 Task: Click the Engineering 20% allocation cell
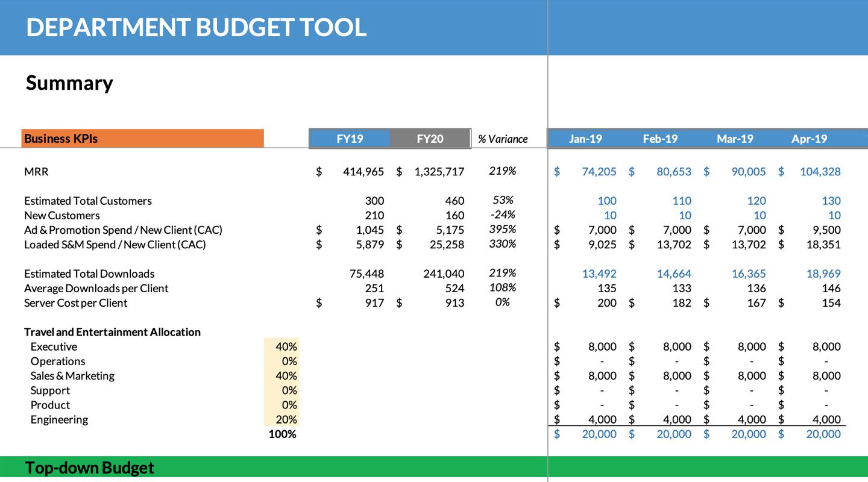pos(281,419)
